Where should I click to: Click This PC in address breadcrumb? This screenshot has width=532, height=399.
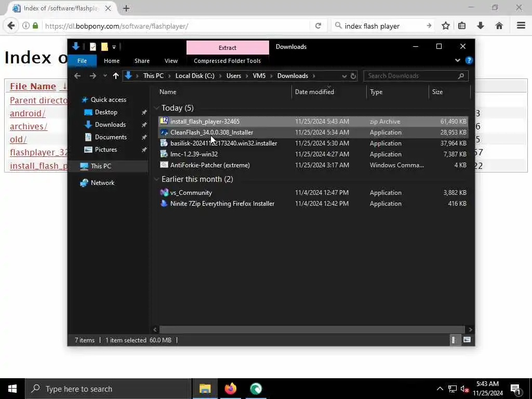pos(153,76)
